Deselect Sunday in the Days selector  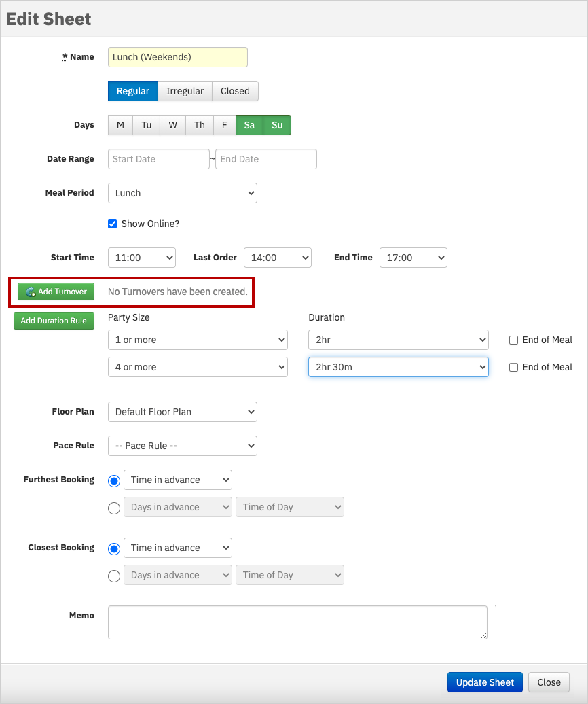[x=277, y=125]
